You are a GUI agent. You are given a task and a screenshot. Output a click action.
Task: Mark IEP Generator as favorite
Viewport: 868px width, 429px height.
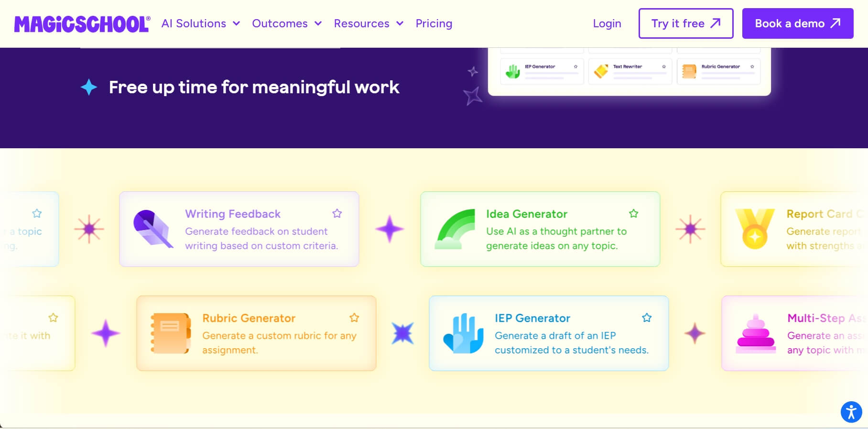pos(647,318)
